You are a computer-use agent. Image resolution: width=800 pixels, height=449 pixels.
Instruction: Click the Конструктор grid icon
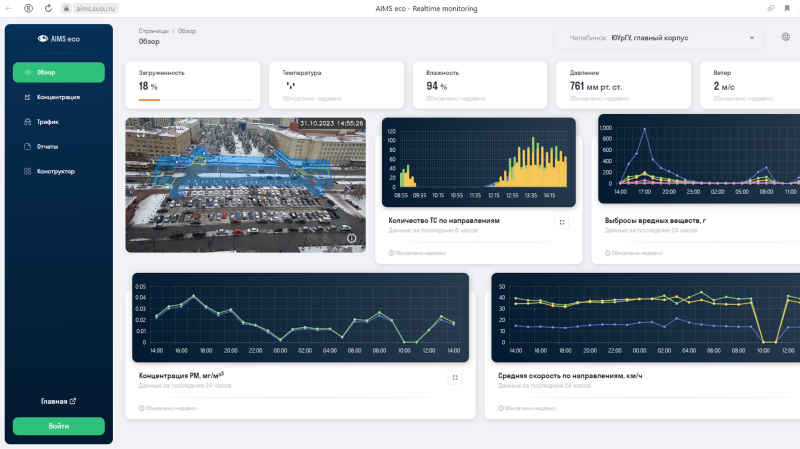click(x=27, y=171)
